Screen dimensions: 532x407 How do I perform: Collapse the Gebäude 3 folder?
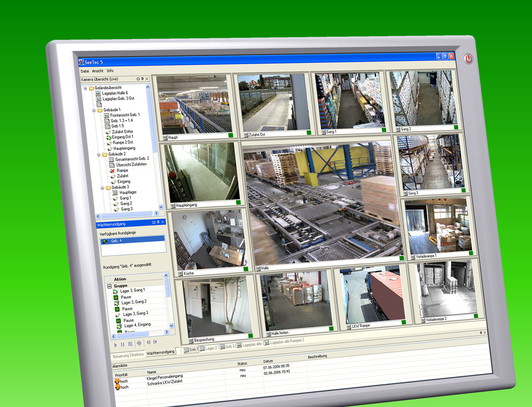102,188
